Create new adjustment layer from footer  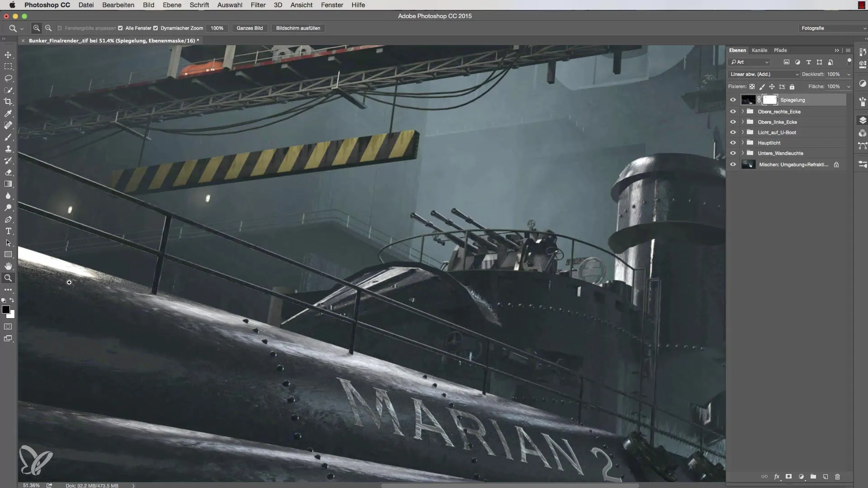click(801, 477)
